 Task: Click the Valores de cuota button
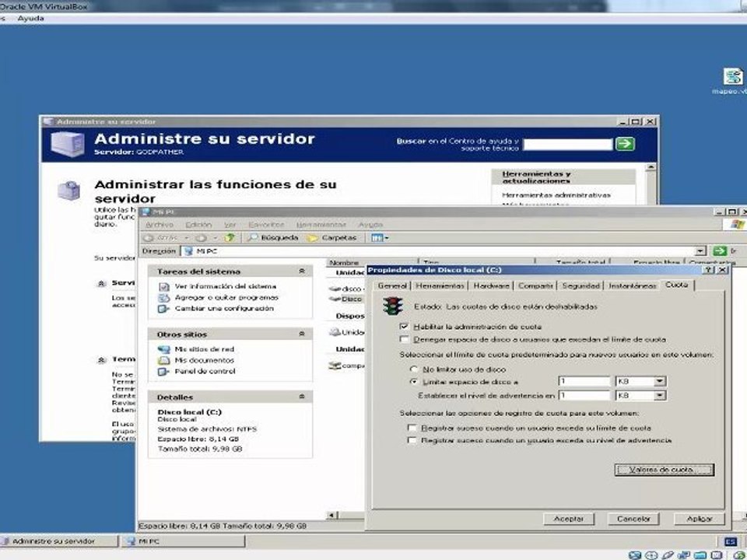click(x=664, y=470)
